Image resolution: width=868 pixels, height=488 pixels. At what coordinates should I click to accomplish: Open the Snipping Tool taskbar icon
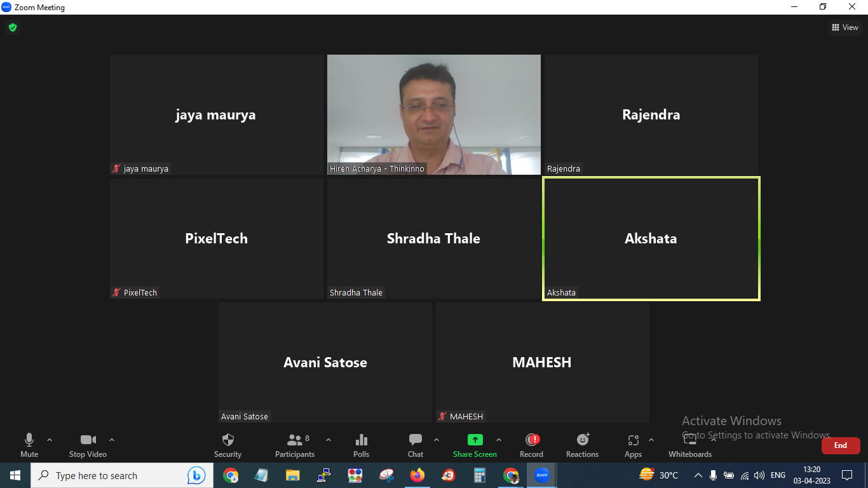[386, 475]
